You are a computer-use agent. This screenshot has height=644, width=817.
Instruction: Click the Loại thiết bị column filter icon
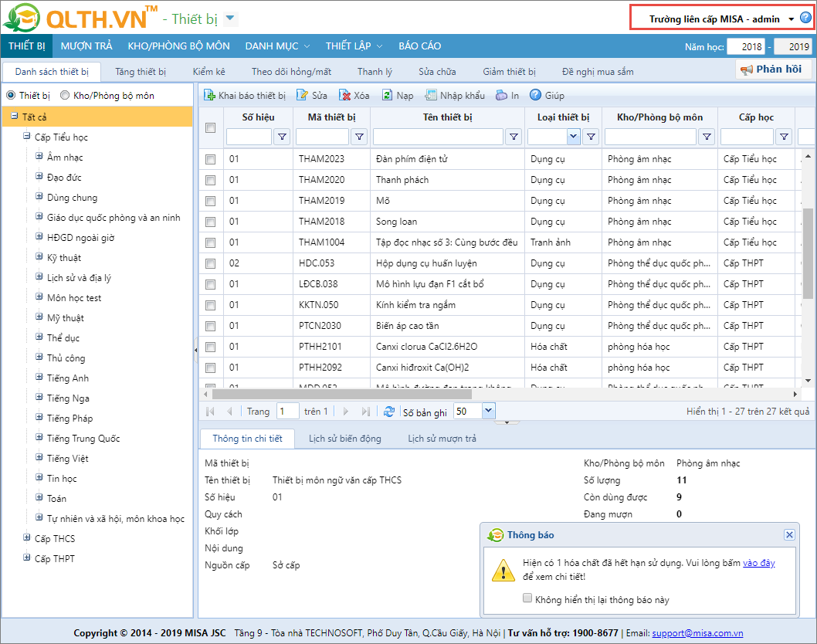591,137
